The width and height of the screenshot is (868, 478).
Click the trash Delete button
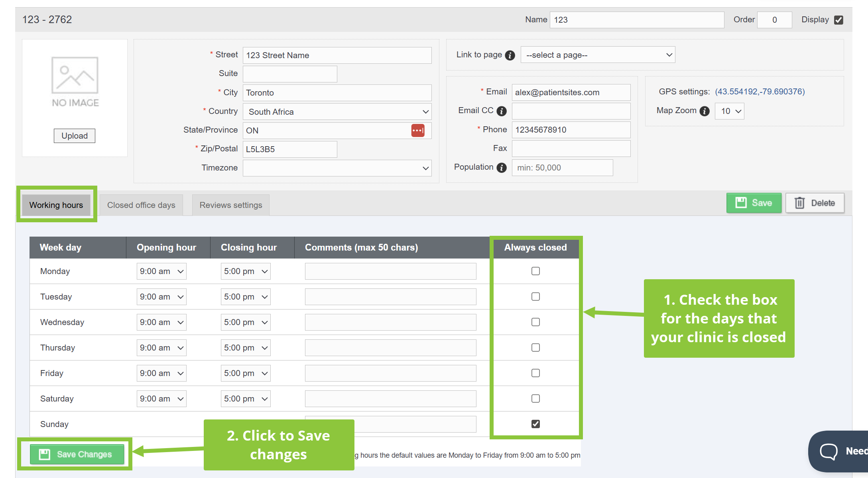coord(815,203)
